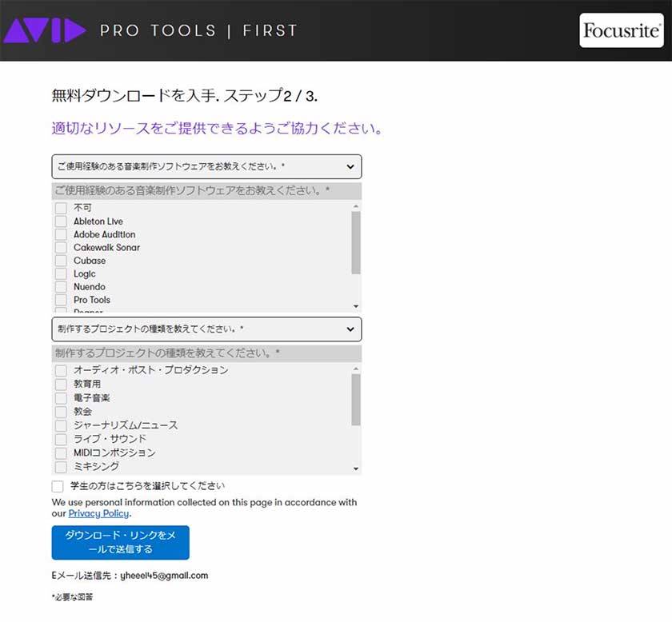Open the project type dropdown

pyautogui.click(x=206, y=329)
